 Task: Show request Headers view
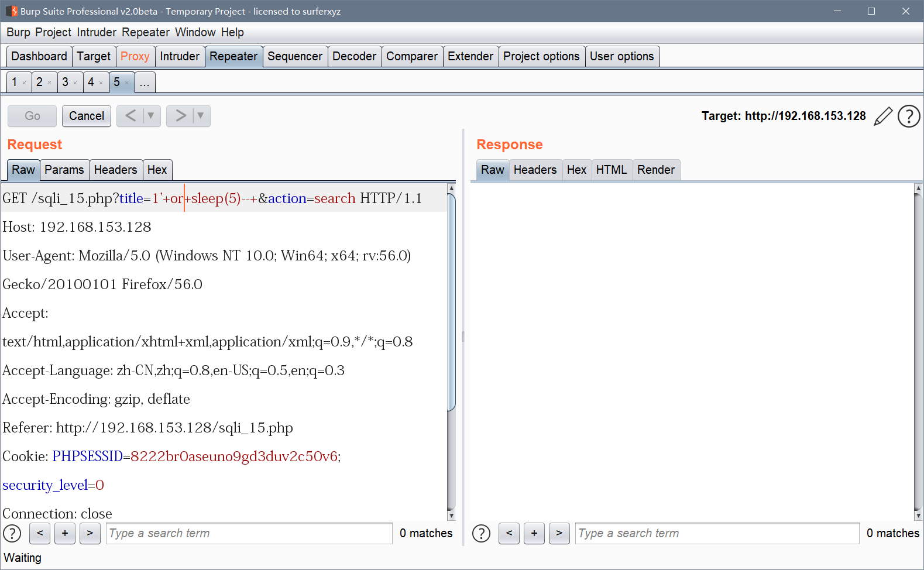(x=116, y=170)
